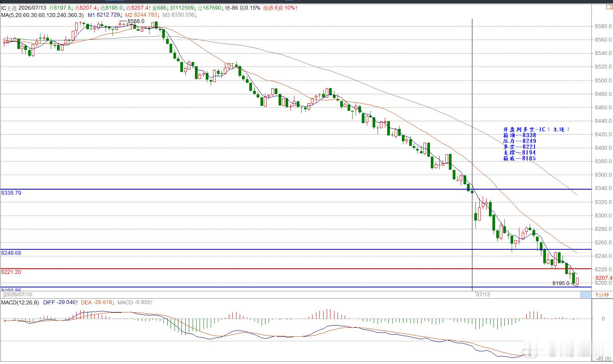Click the 箱底--8105 annotation line
Screen dimensions: 613x364
click(520, 158)
